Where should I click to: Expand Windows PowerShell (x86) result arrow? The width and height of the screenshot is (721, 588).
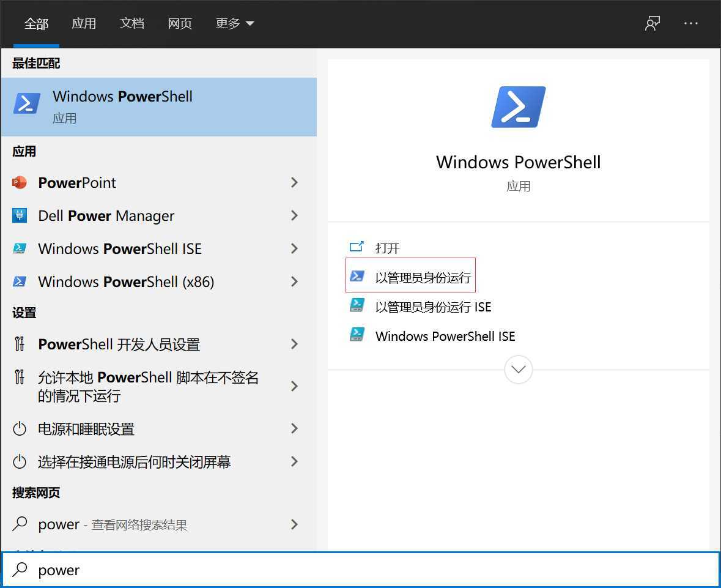[294, 281]
